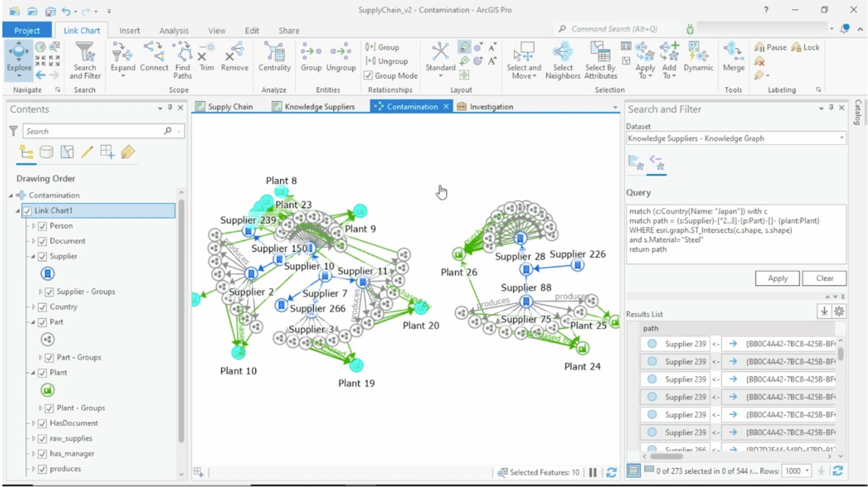Click the Dynamic selection tool

click(698, 56)
